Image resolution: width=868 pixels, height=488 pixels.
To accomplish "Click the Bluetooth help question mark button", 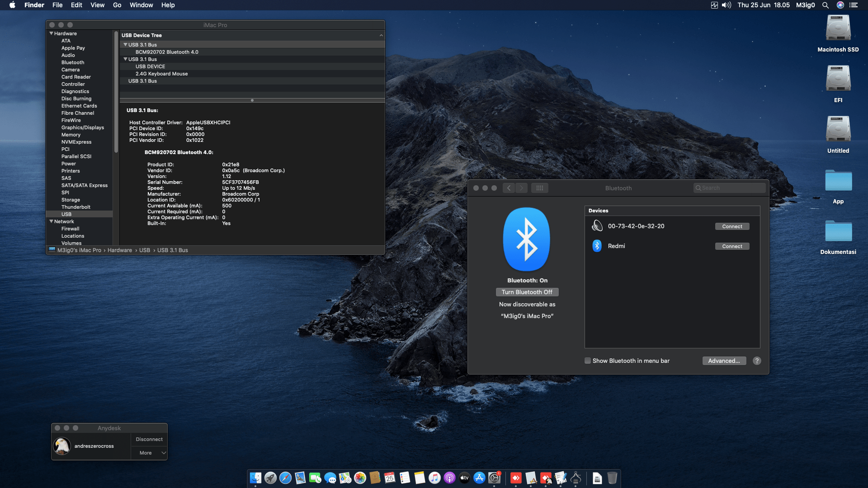I will [x=757, y=361].
